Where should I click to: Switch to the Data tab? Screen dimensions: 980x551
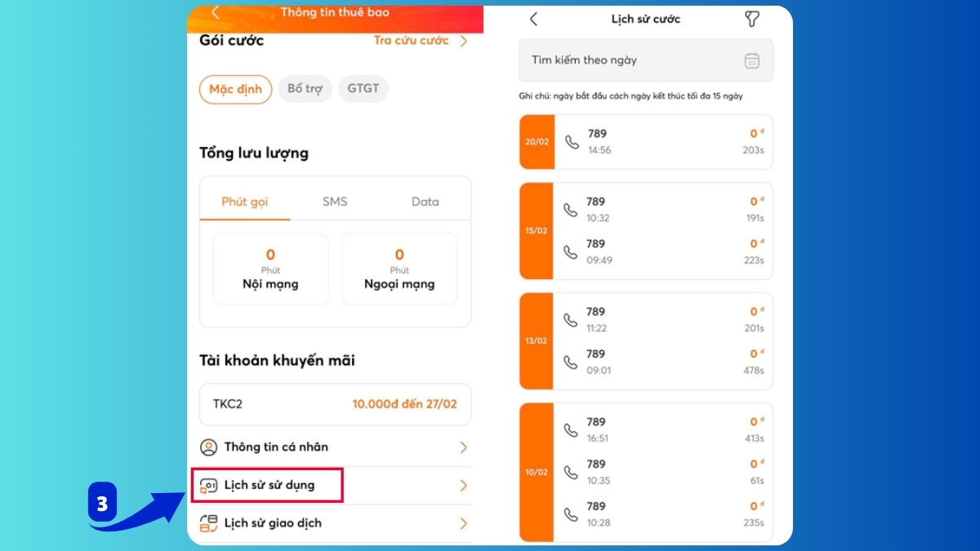coord(425,201)
